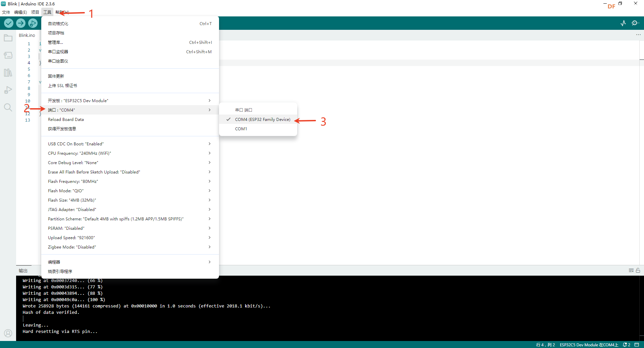Screen dimensions: 644x348
Task: Start the debugger with the Debug button
Action: 33,23
